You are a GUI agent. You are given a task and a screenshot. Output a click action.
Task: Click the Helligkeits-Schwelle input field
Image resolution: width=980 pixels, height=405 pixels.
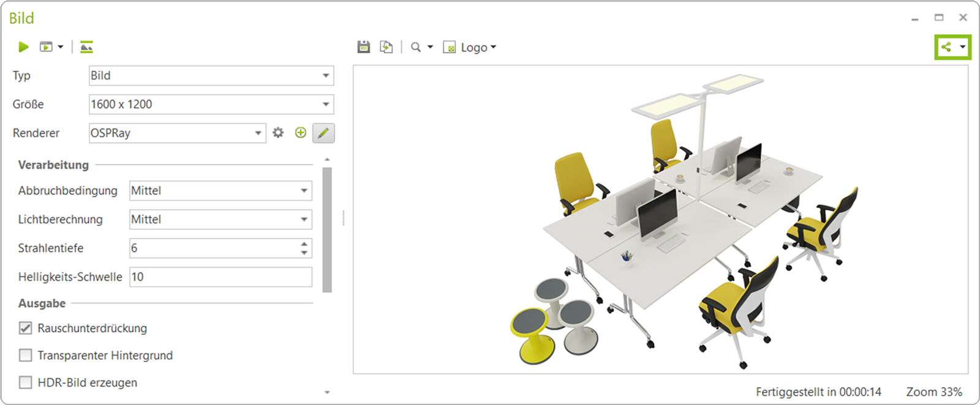(x=221, y=277)
